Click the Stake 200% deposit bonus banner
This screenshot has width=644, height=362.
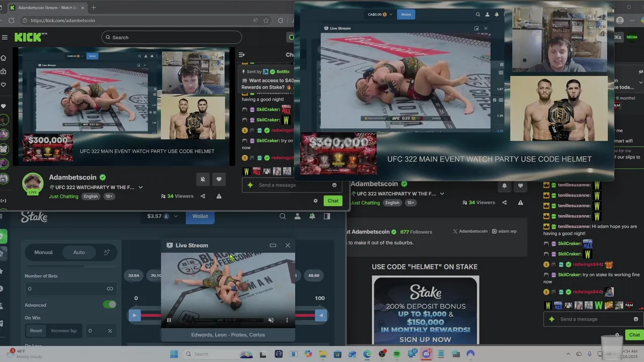coord(426,311)
